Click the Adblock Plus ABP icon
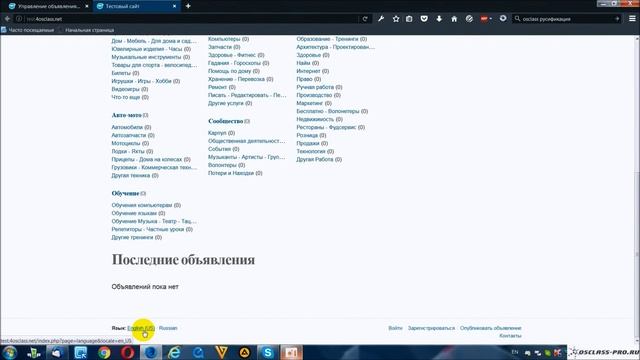Image resolution: width=640 pixels, height=360 pixels. pyautogui.click(x=485, y=19)
